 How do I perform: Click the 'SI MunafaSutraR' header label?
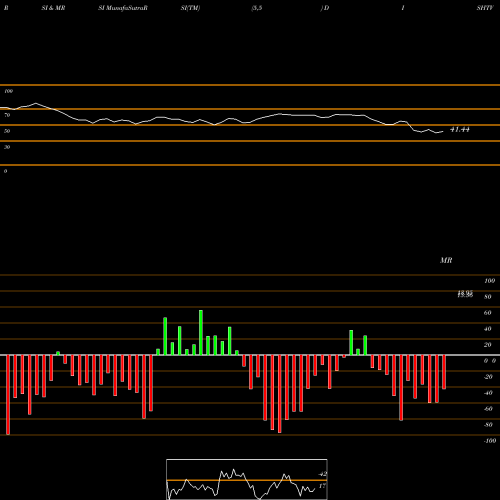pos(123,8)
